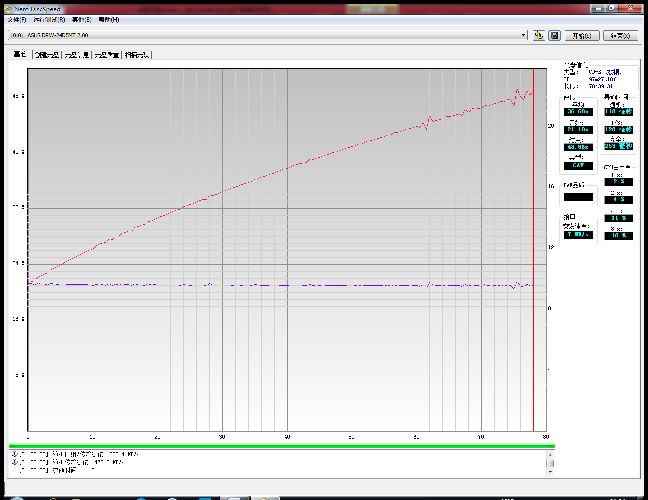Switch to the Benchmark tab
Screen dimensions: 648x500
tap(20, 54)
